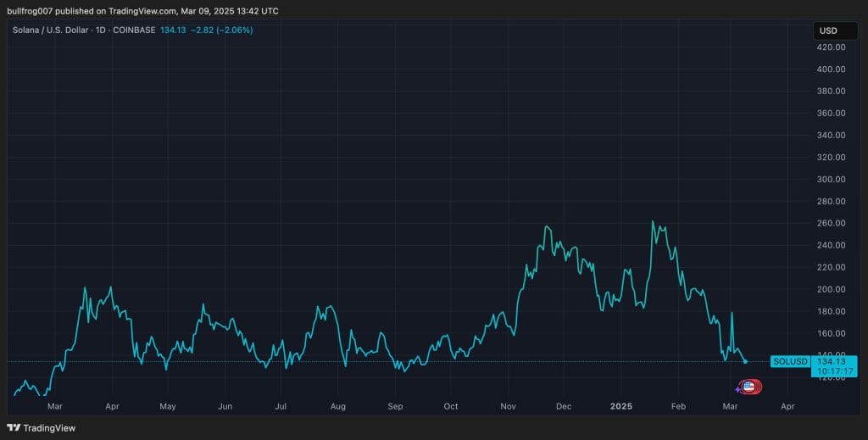
Task: Open the USD currency dropdown
Action: 835,31
